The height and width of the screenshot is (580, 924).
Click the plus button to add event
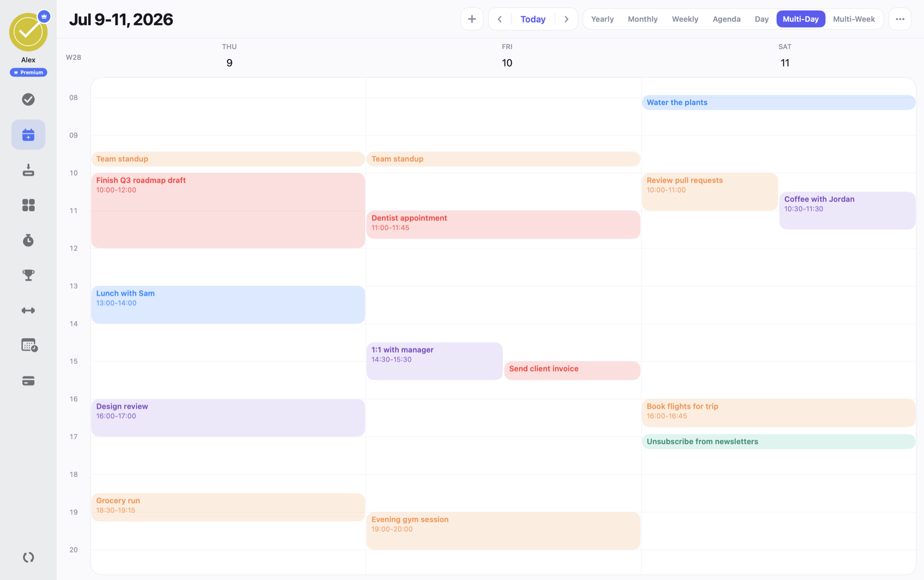(472, 19)
